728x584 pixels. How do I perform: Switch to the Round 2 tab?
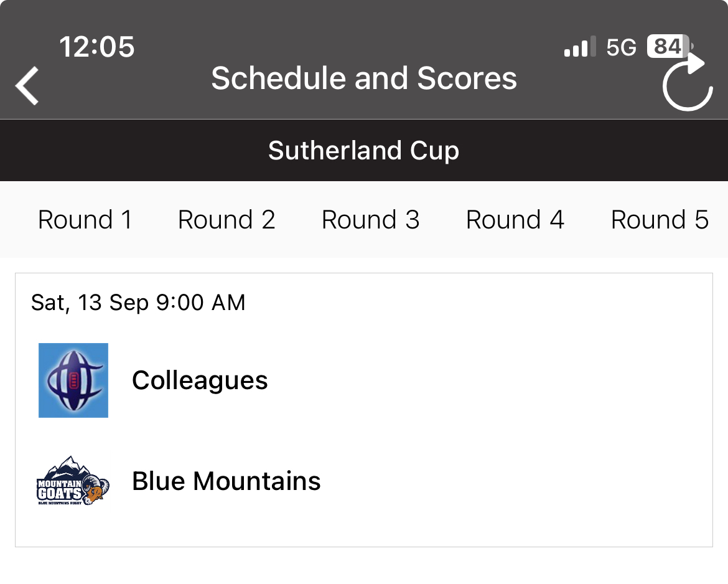[226, 220]
